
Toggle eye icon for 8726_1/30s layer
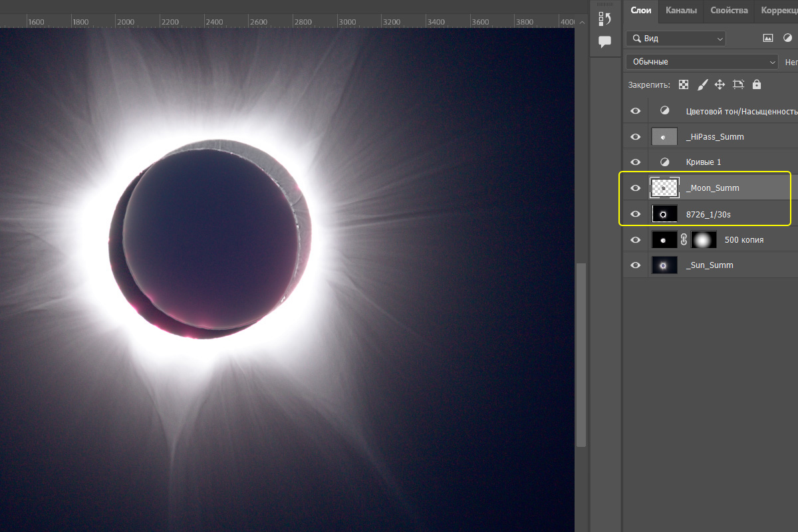pos(636,214)
